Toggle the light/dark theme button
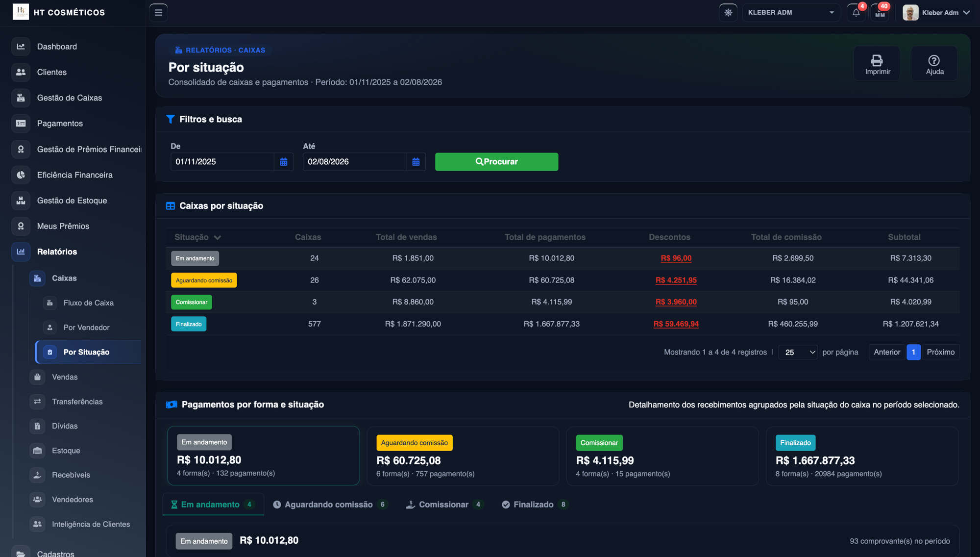Viewport: 980px width, 557px height. (728, 13)
